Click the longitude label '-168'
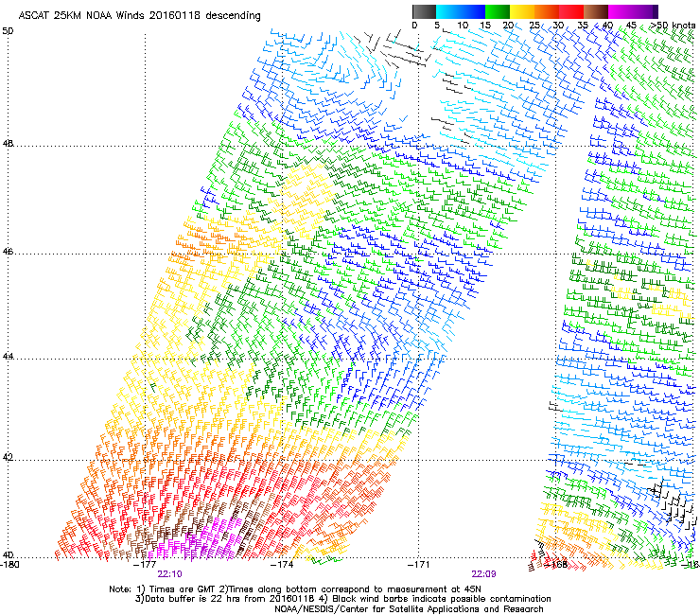Screen dimensions: 700x615 click(x=557, y=564)
